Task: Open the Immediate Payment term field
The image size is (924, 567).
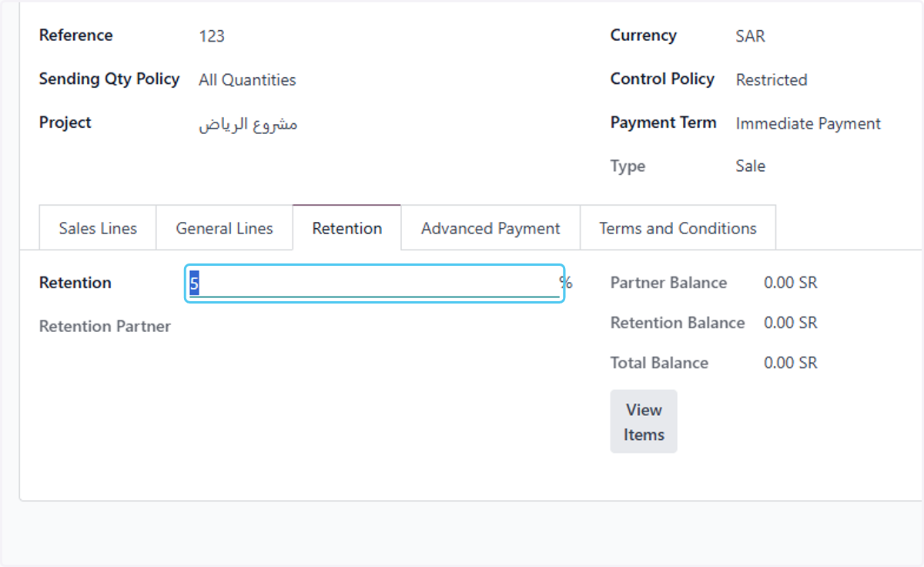Action: tap(808, 123)
